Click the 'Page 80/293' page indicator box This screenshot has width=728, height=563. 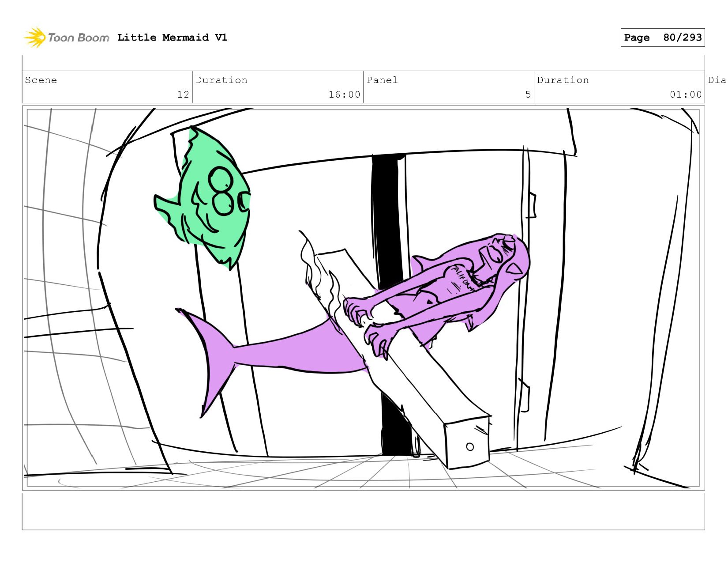[x=662, y=38]
